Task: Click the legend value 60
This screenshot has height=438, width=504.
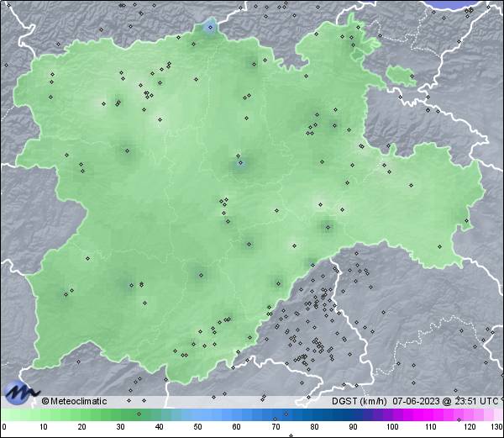Action: pyautogui.click(x=236, y=427)
